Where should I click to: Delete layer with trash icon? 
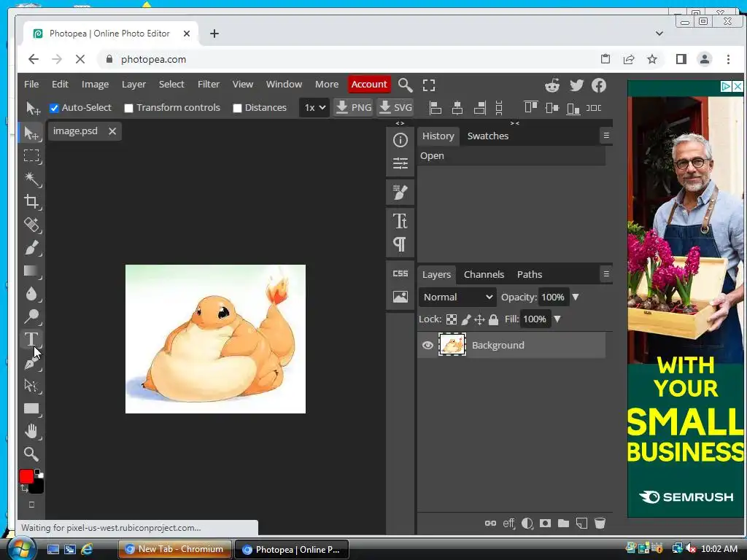600,524
